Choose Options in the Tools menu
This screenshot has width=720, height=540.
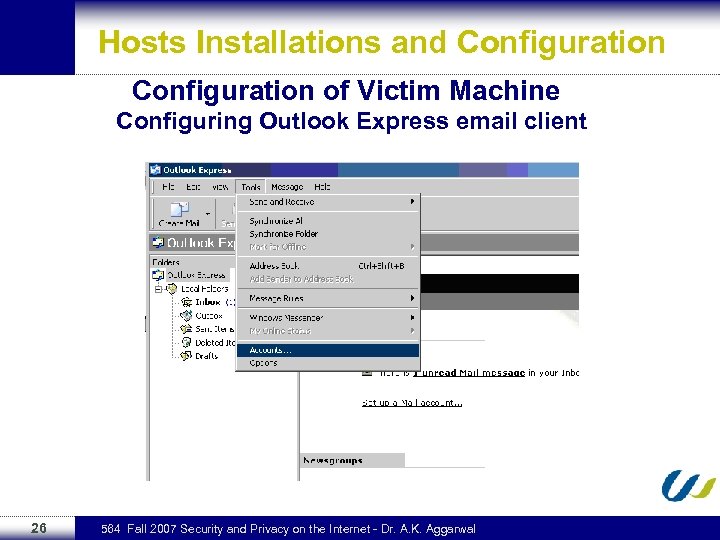pyautogui.click(x=328, y=363)
